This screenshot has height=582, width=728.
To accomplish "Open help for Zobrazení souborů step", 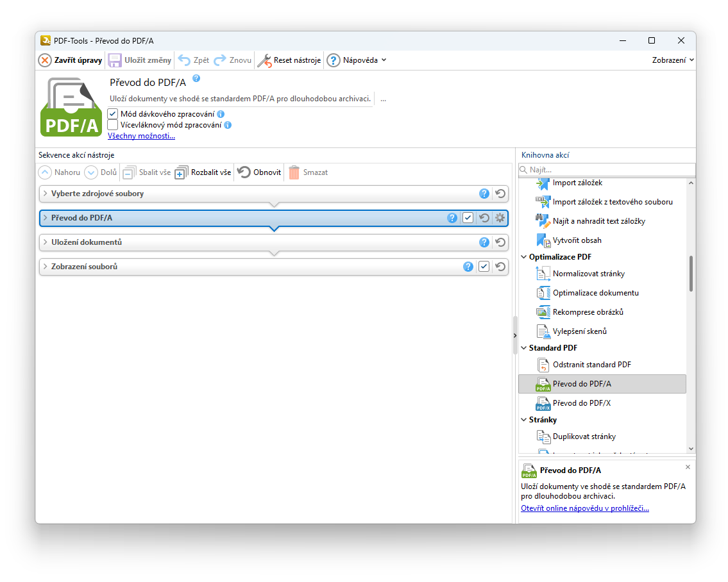I will [x=468, y=267].
